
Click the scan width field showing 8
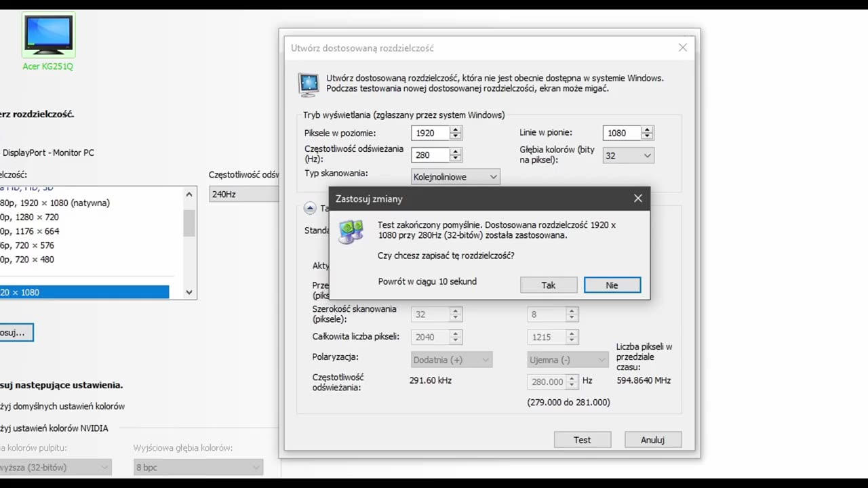[x=547, y=314]
